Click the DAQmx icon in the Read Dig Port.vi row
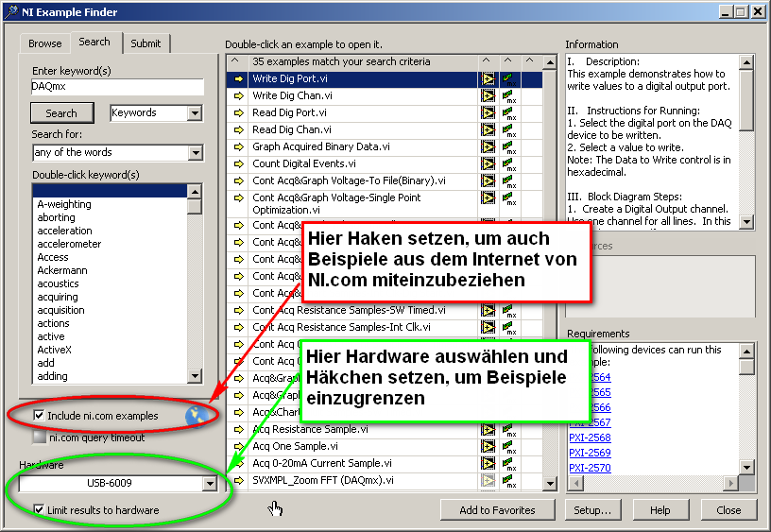This screenshot has height=532, width=771. coord(509,113)
